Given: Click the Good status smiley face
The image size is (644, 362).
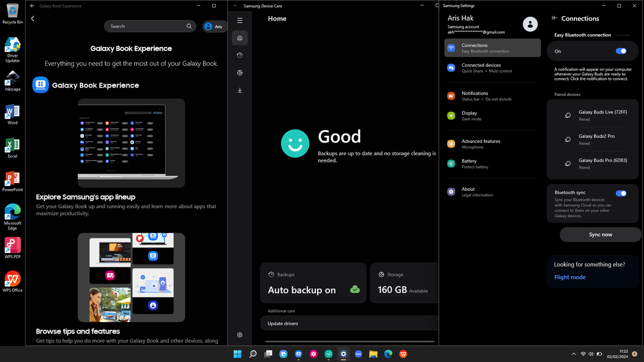Looking at the screenshot, I should coord(295,143).
